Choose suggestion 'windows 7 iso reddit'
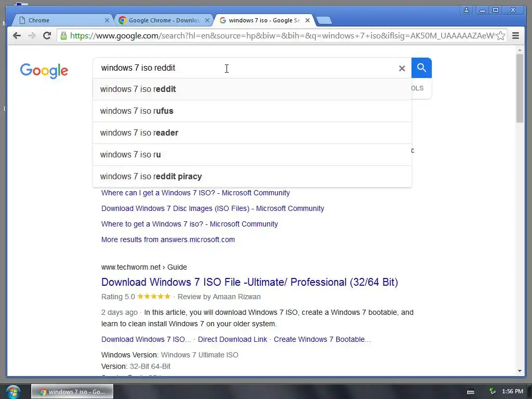532x399 pixels. (252, 89)
